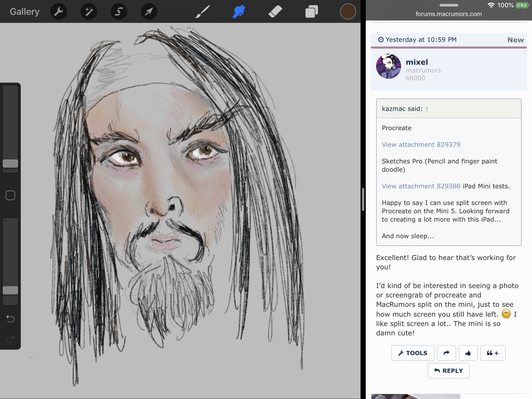Tap the brown active color swatch
Screen dimensions: 532x399
point(348,12)
